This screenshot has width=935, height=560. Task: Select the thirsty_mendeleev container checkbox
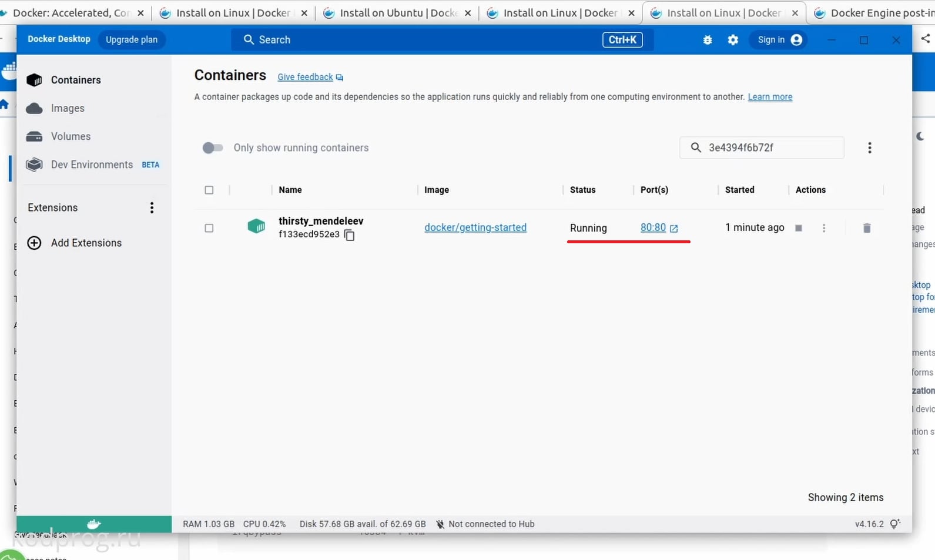coord(209,228)
